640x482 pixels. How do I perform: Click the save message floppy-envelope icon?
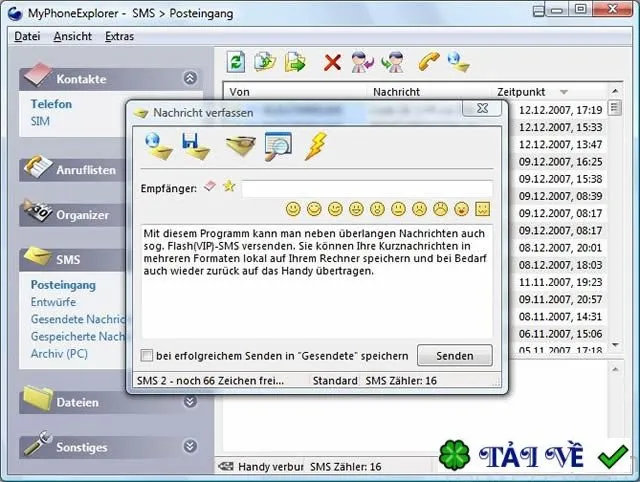(x=196, y=146)
